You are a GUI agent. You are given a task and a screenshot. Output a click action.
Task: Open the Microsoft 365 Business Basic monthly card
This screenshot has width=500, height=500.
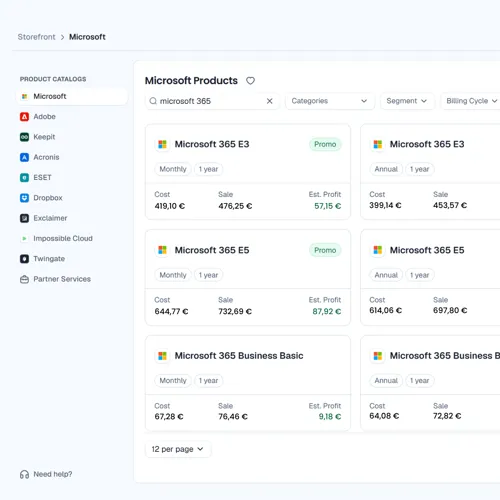[x=248, y=383]
